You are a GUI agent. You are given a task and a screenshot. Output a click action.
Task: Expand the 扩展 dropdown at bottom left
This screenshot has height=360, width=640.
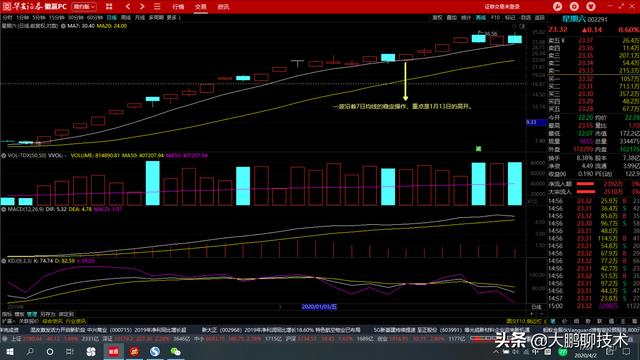[6, 321]
